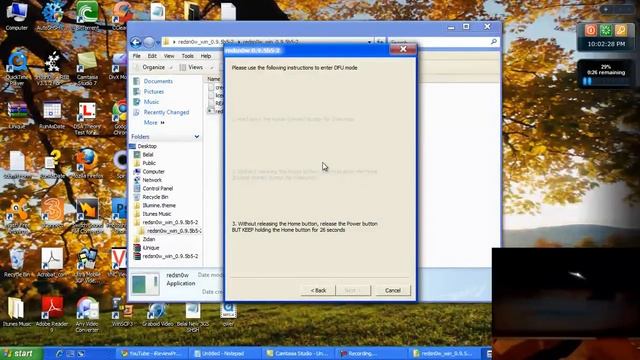Select Control Panel in the folder tree

[x=158, y=188]
